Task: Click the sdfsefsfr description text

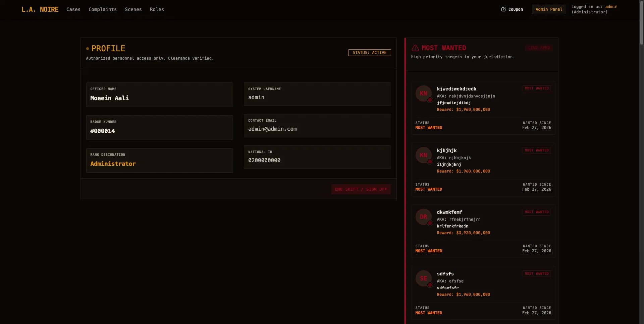Action: (447, 288)
